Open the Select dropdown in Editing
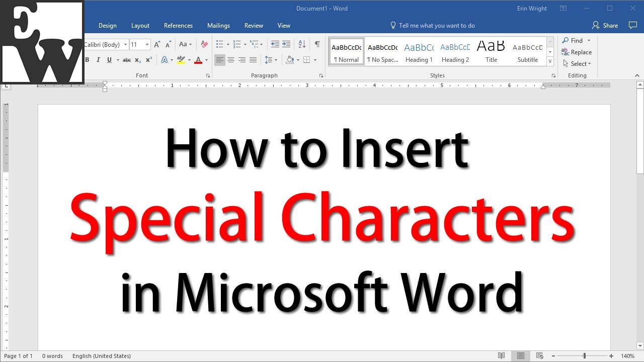The width and height of the screenshot is (644, 362). 577,64
